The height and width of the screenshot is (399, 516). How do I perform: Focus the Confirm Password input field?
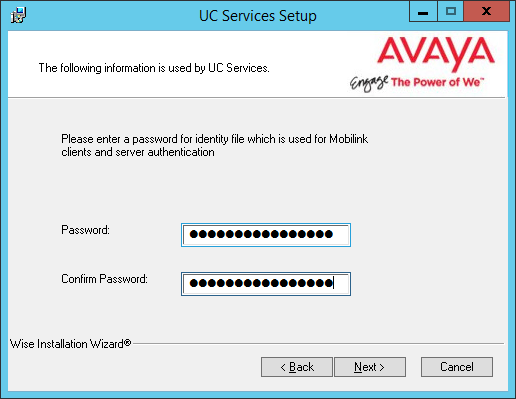[266, 284]
